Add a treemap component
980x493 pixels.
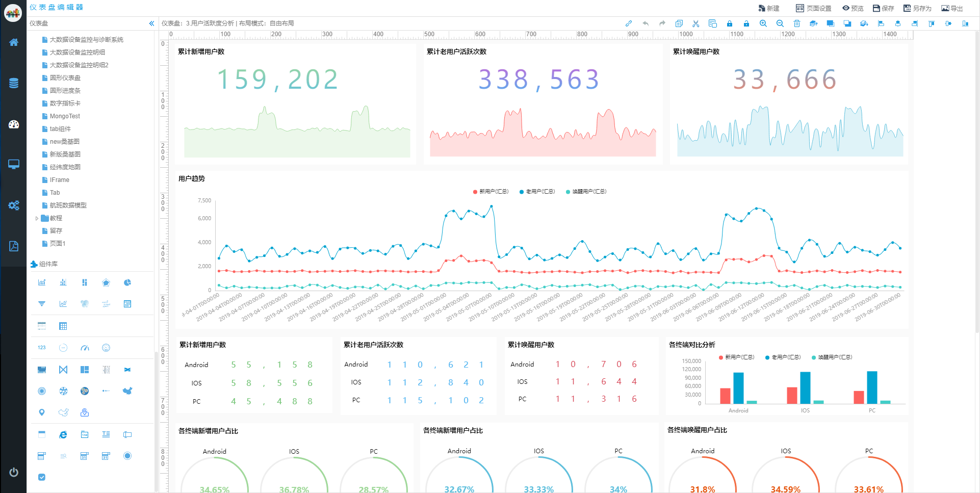[85, 370]
